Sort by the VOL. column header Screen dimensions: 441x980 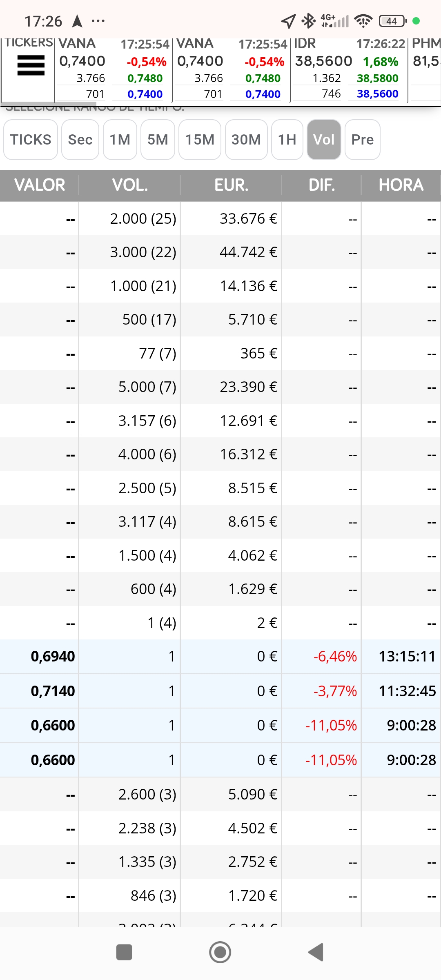click(130, 185)
